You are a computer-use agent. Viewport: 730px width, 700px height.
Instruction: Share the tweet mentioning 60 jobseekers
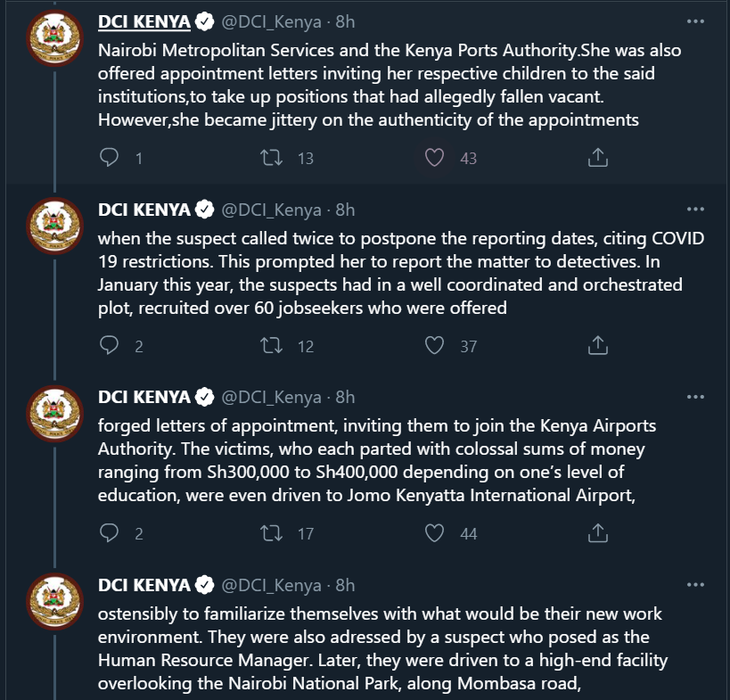point(598,346)
